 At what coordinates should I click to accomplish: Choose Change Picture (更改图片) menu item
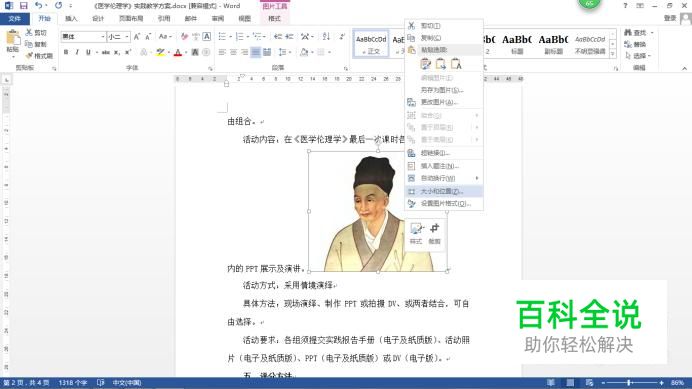(444, 102)
